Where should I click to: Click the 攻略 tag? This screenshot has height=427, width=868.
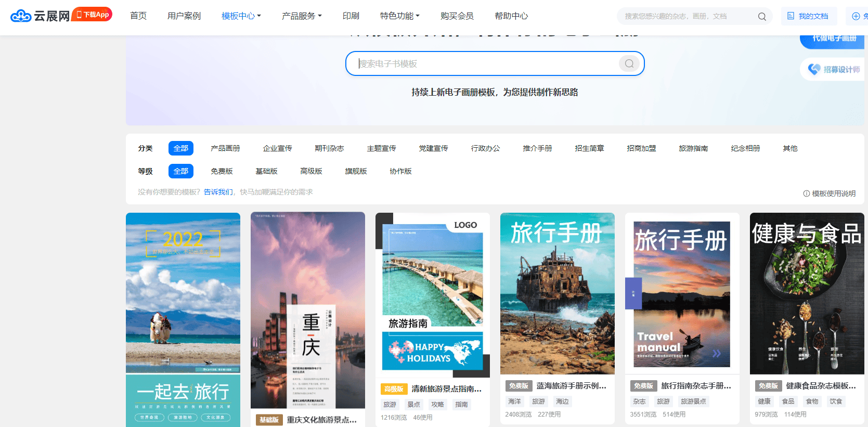click(x=437, y=404)
